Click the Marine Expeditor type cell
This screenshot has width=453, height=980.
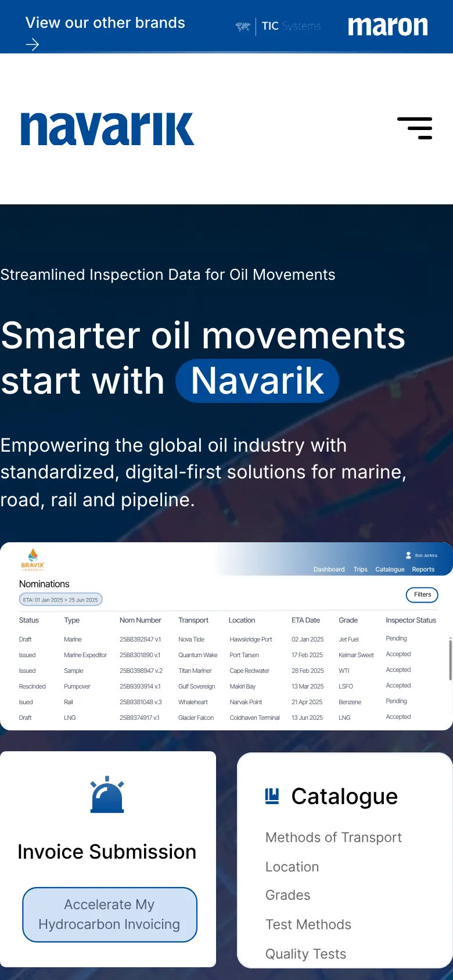85,655
